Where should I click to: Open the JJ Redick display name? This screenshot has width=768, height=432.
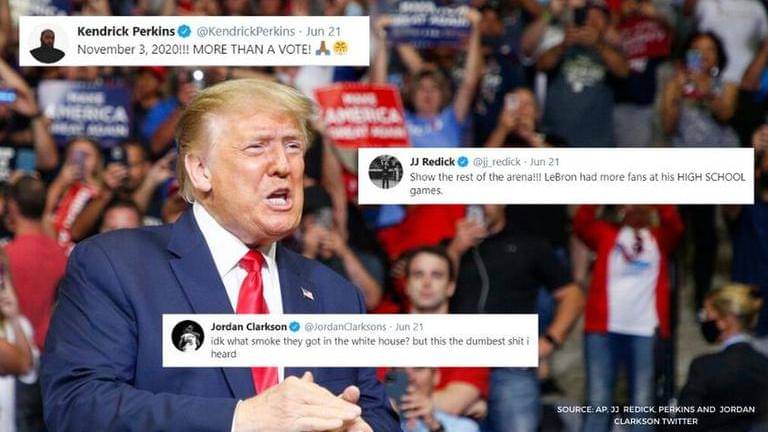[432, 162]
